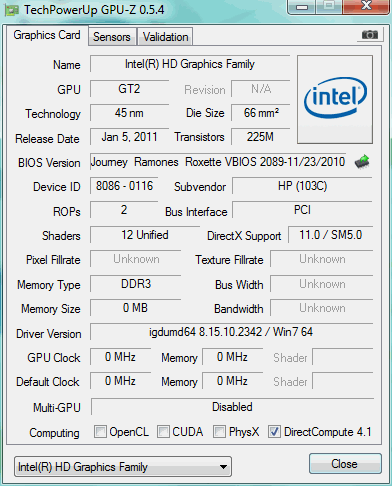Viewport: 392px width, 486px height.
Task: Toggle the CUDA checkbox
Action: tap(163, 432)
